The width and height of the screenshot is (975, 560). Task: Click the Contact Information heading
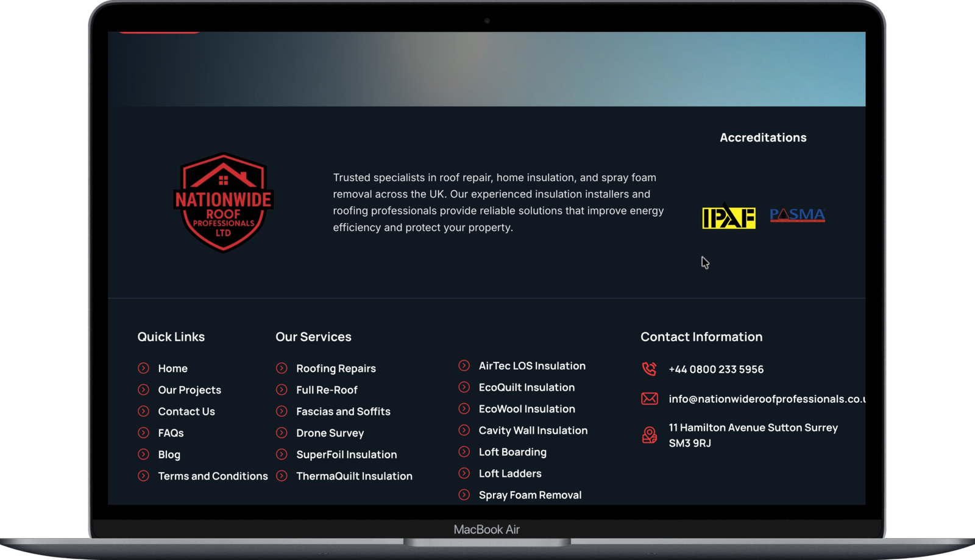point(701,337)
